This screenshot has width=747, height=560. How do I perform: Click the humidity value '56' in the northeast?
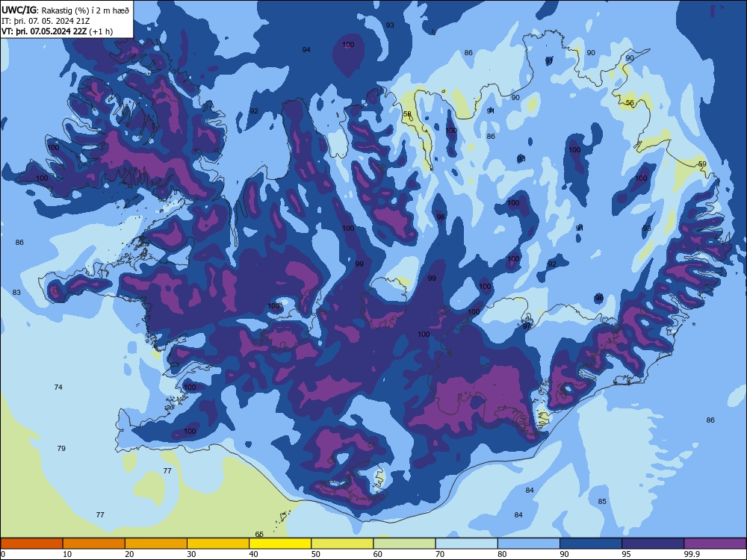[x=630, y=103]
